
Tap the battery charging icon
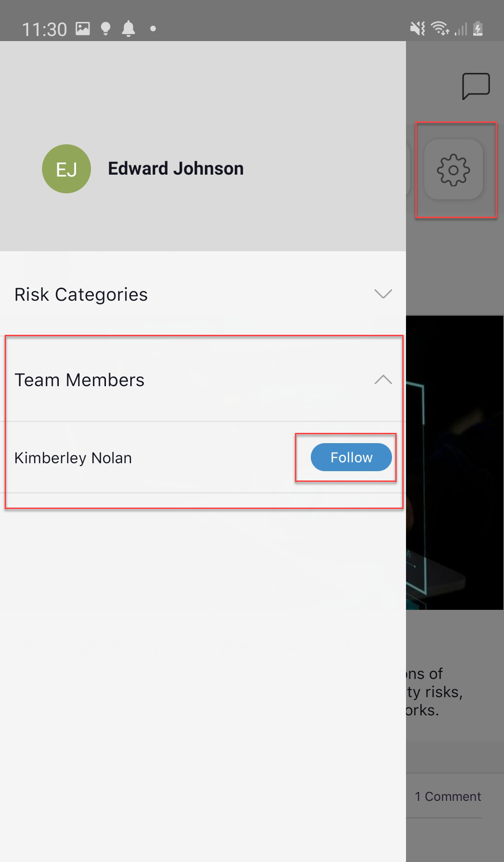[x=478, y=28]
